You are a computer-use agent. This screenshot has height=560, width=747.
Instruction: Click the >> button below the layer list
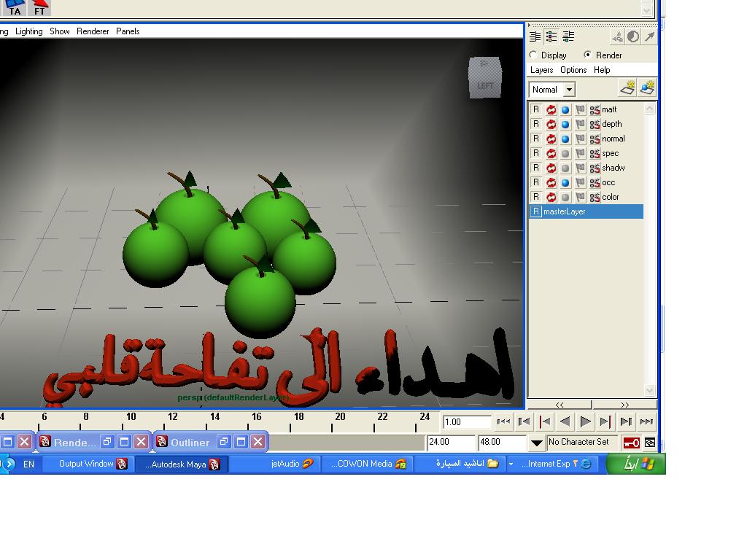(624, 405)
